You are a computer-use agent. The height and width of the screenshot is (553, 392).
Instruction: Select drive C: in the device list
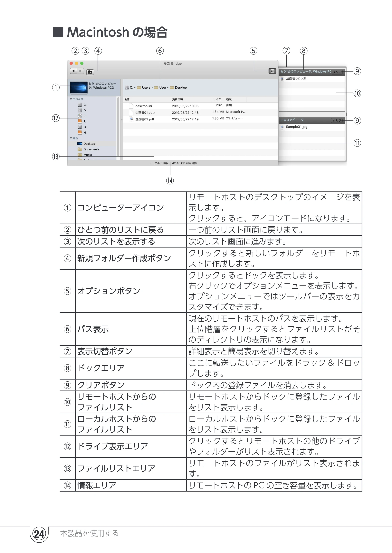(x=82, y=105)
